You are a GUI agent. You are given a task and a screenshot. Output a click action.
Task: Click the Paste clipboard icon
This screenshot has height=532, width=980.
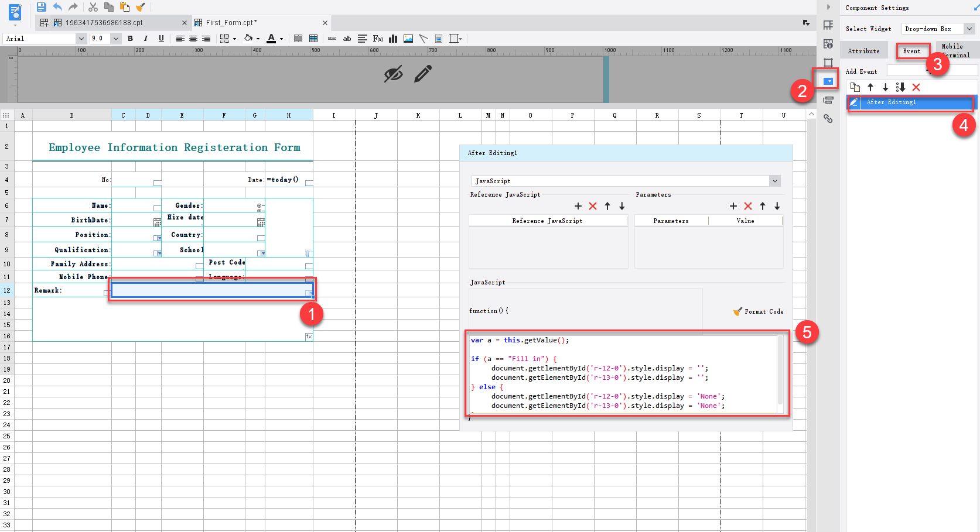[125, 7]
